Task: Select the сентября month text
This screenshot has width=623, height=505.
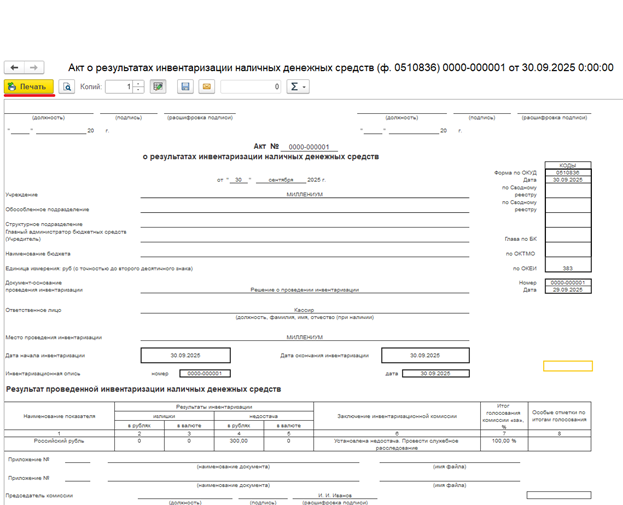Action: point(281,180)
